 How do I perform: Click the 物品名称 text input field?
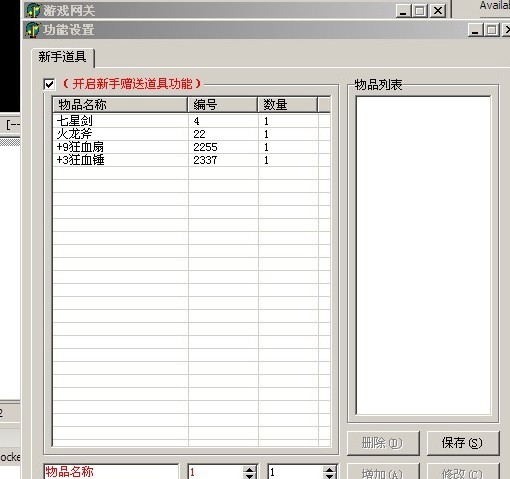point(111,471)
